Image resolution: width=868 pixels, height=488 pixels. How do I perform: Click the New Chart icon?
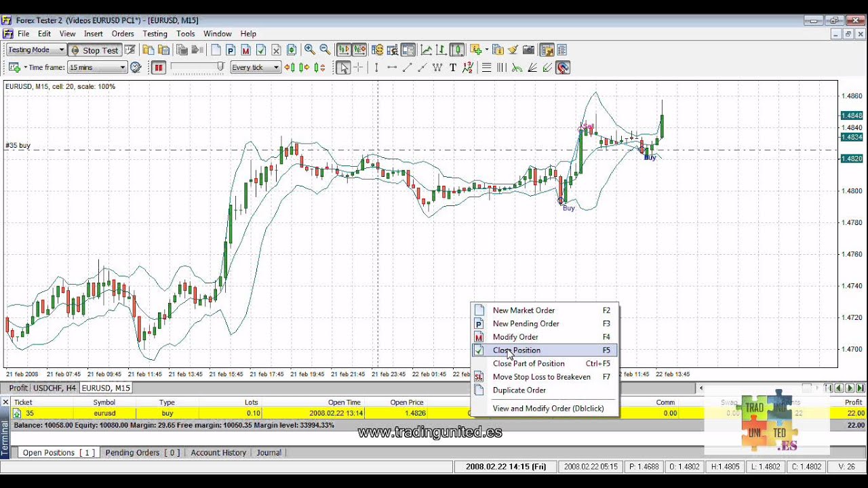coord(14,67)
